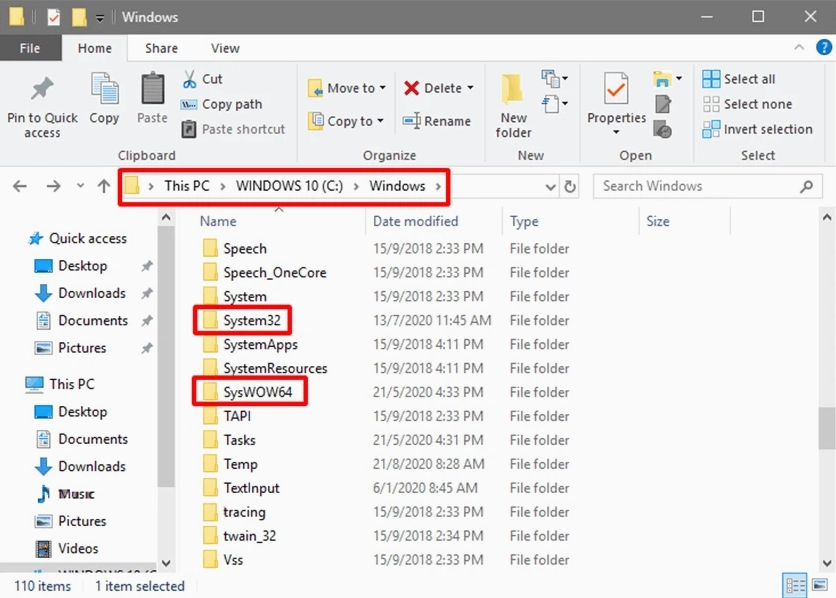Viewport: 836px width, 598px height.
Task: Click Select none
Action: point(747,104)
